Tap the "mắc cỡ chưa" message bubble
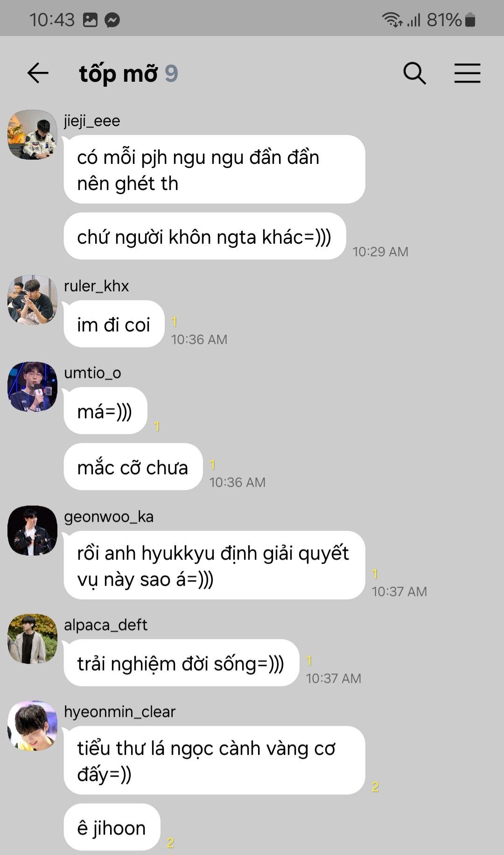 point(133,467)
